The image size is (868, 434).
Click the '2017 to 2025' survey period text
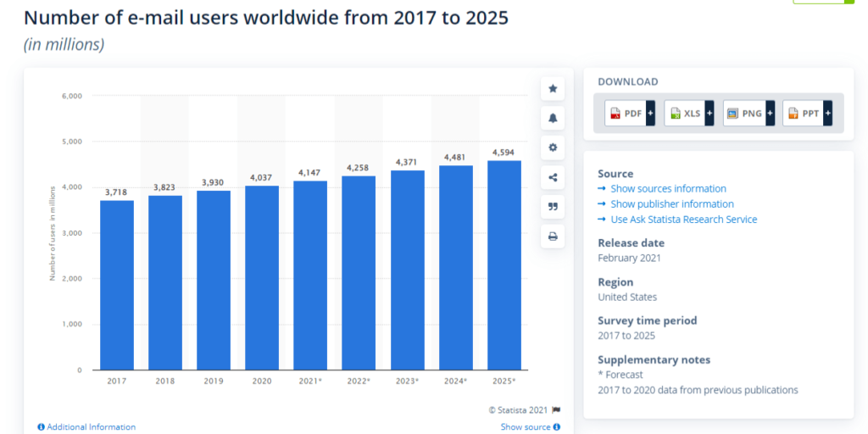(x=626, y=336)
